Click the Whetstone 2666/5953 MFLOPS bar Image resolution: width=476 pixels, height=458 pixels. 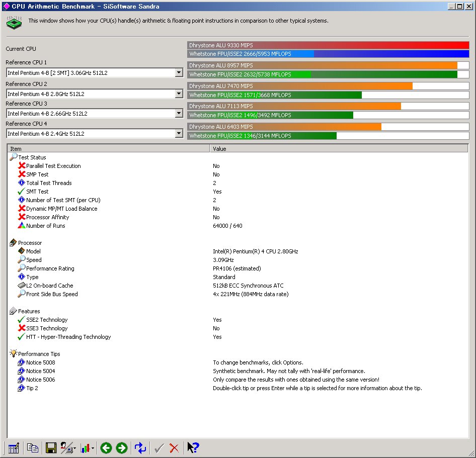click(x=328, y=54)
